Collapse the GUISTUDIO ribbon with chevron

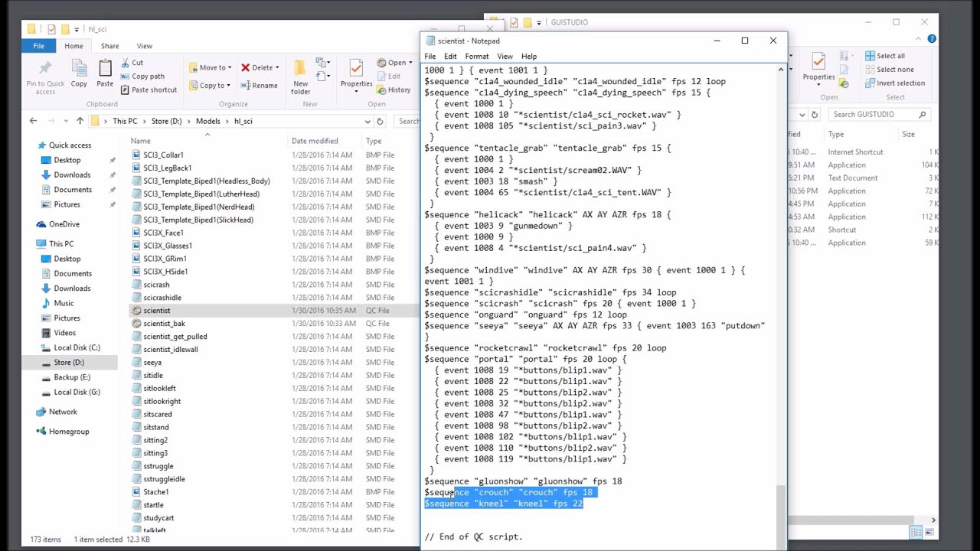point(920,38)
